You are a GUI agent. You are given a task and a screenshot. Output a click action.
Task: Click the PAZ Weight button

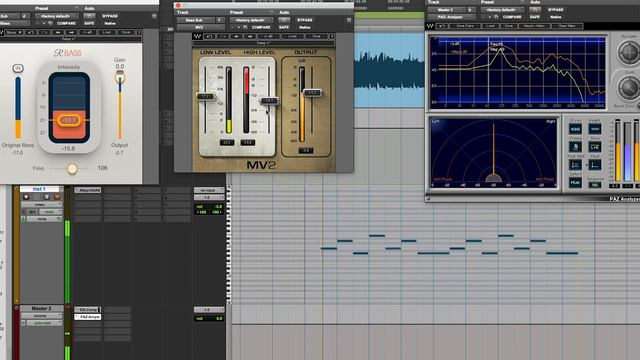pos(594,129)
